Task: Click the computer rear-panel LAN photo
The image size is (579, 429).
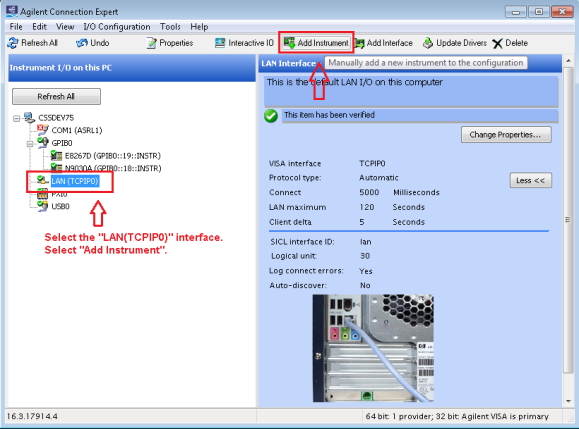Action: point(373,348)
